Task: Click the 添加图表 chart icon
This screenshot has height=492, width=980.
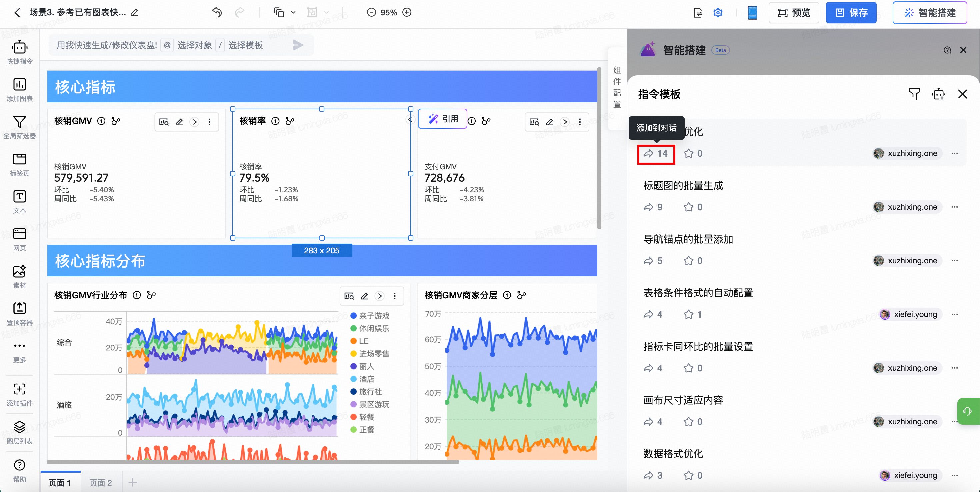Action: 19,84
